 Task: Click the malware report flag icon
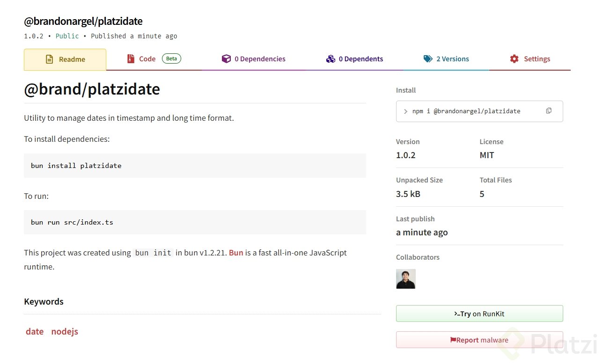click(x=453, y=340)
